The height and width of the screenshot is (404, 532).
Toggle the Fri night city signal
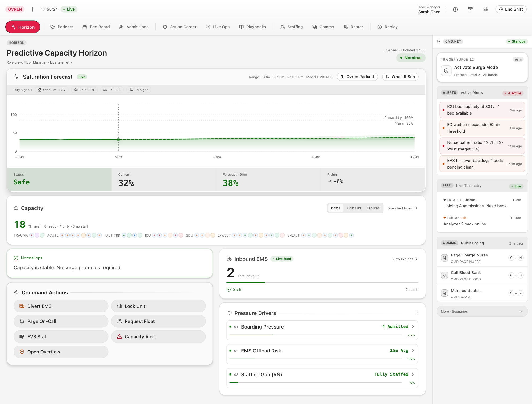(139, 90)
